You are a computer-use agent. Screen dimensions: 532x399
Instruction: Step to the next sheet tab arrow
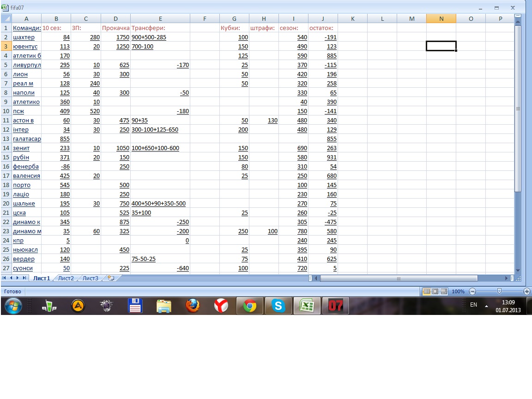(18, 278)
